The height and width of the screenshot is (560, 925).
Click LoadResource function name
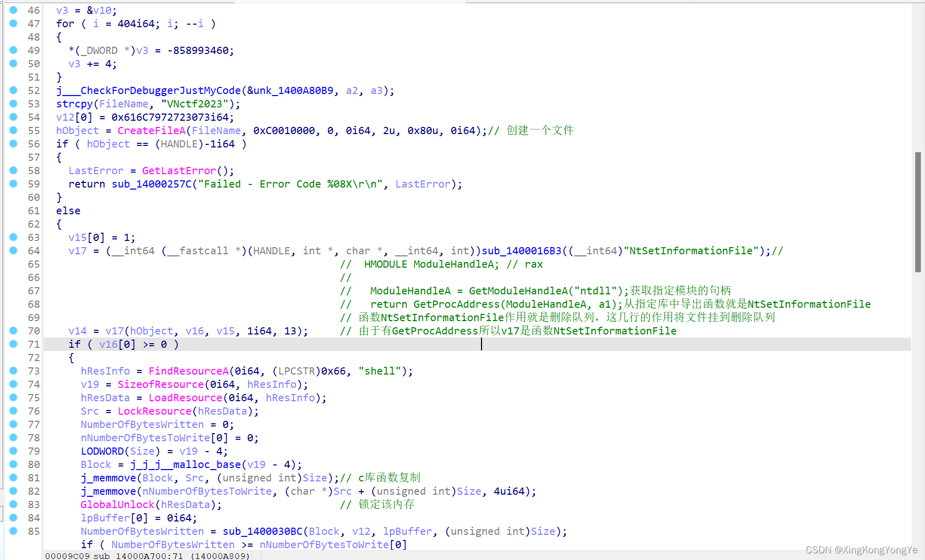click(186, 398)
